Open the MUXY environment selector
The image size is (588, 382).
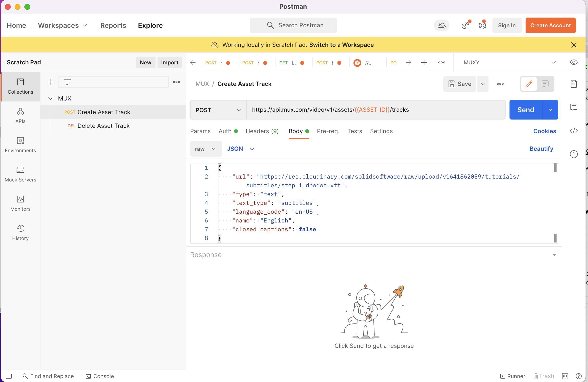[509, 62]
